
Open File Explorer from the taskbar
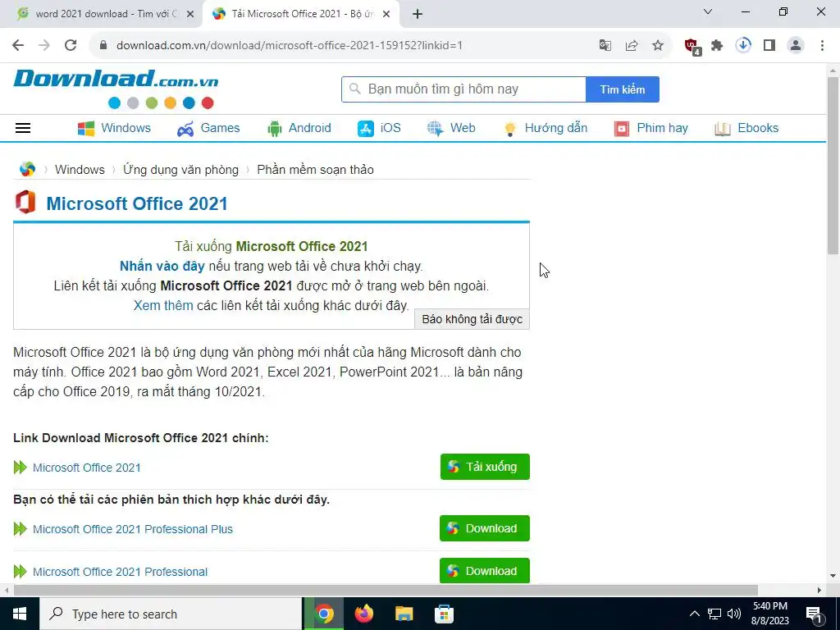pyautogui.click(x=404, y=614)
